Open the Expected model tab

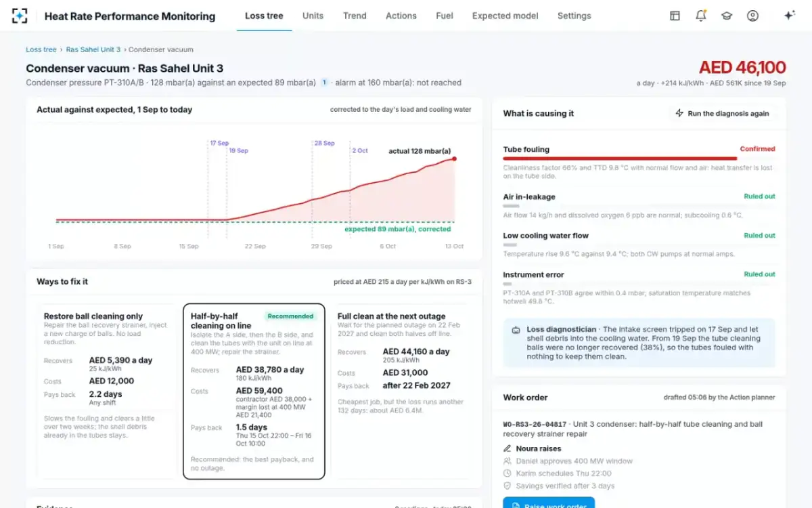[x=505, y=16]
